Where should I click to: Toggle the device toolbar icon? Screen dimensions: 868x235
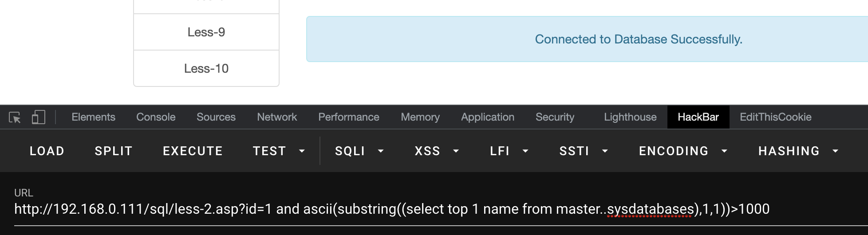39,117
